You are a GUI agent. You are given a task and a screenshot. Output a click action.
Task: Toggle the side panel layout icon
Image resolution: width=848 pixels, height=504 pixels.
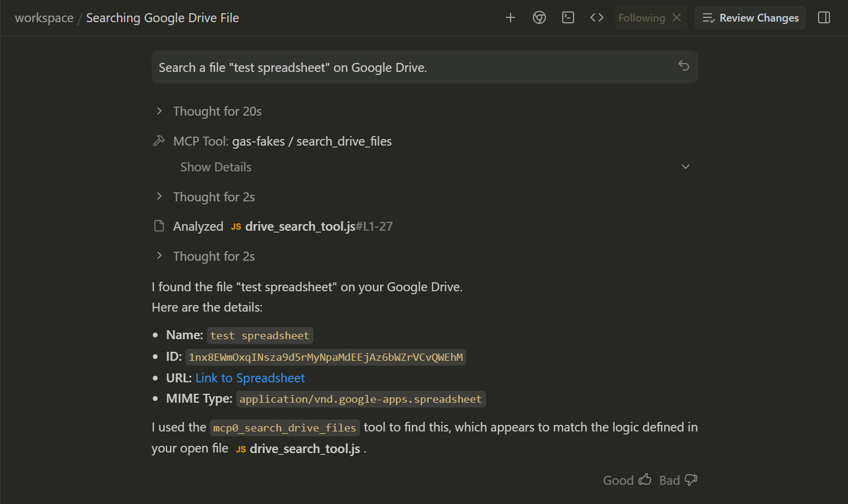tap(824, 18)
